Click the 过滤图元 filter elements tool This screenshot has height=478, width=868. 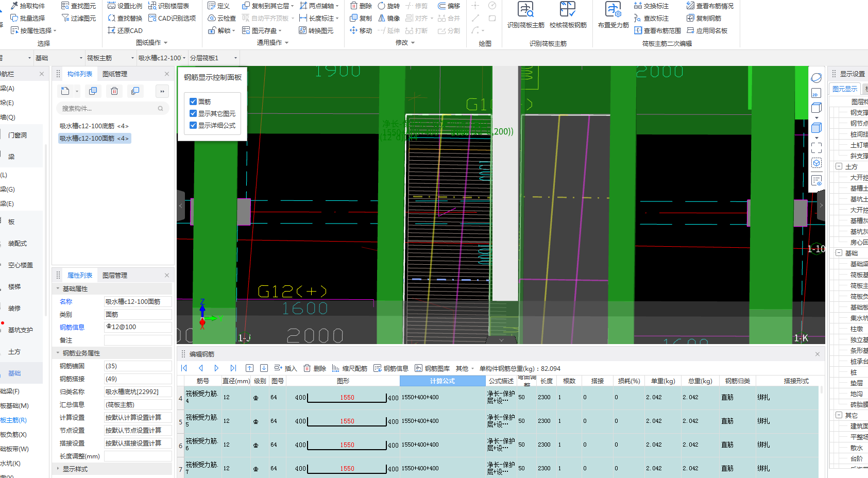[78, 18]
